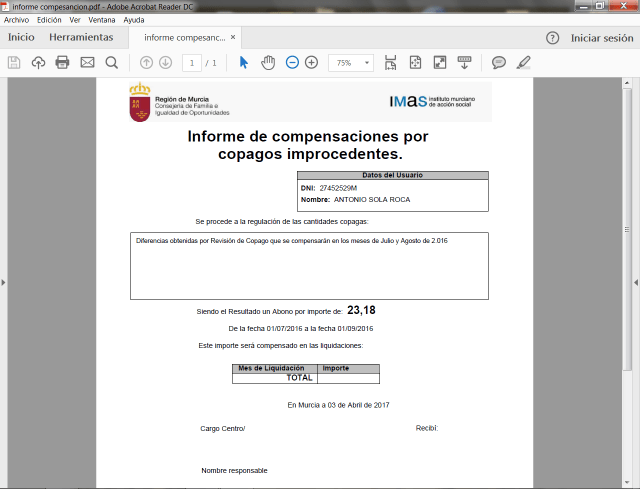Select the highlighter pen tool

point(523,62)
